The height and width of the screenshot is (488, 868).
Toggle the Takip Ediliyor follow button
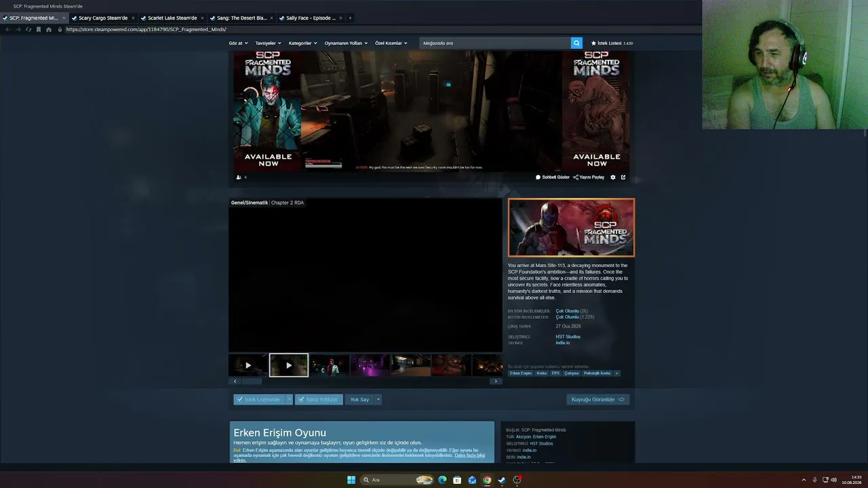(319, 400)
